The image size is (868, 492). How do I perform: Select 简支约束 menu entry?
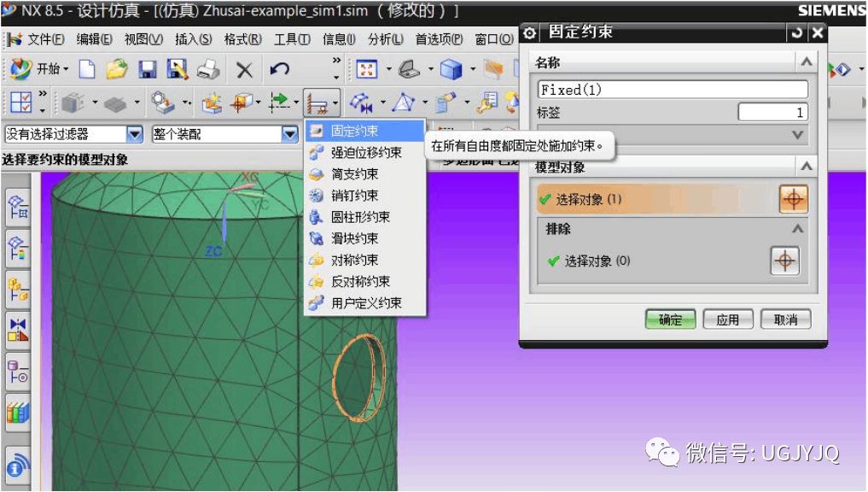click(x=364, y=174)
